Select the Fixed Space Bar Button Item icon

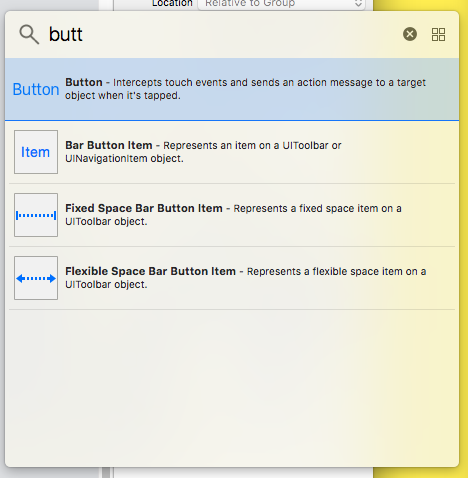pos(36,215)
